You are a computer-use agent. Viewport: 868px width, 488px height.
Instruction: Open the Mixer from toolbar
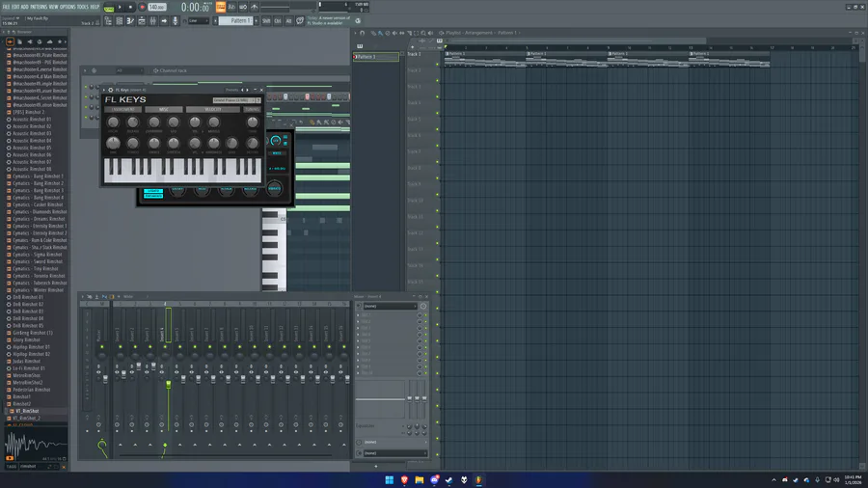(152, 21)
